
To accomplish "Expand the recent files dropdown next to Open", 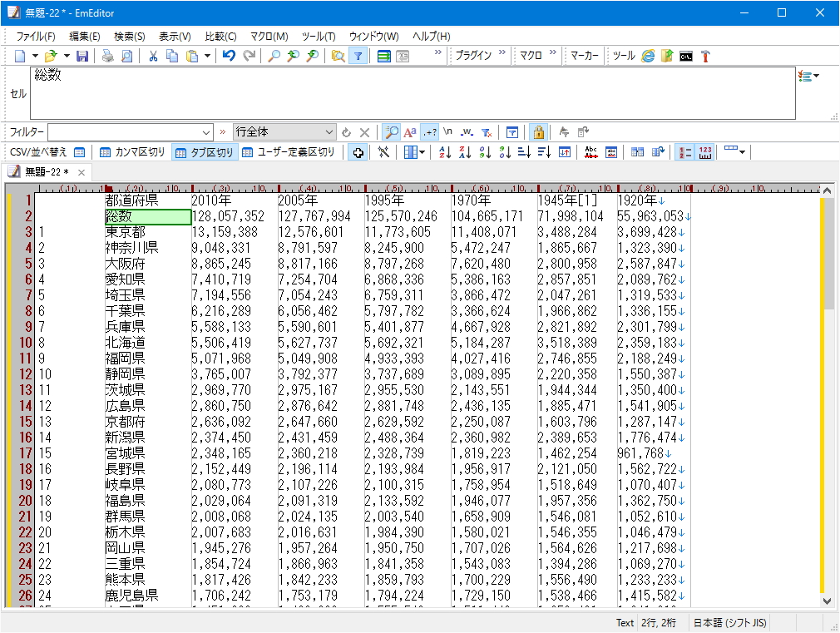I will click(x=67, y=56).
